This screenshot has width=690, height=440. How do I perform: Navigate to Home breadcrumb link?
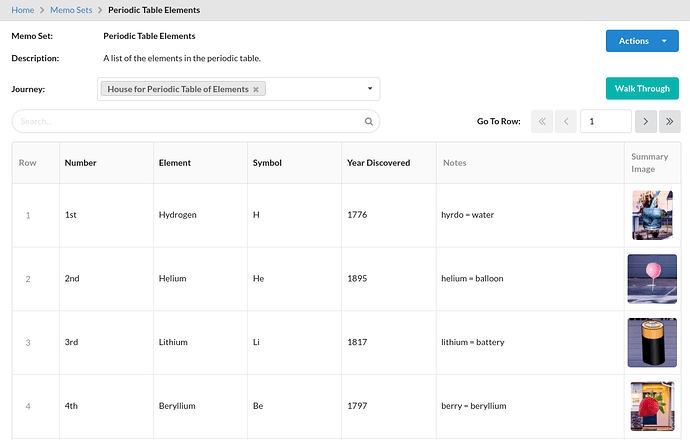[x=22, y=10]
